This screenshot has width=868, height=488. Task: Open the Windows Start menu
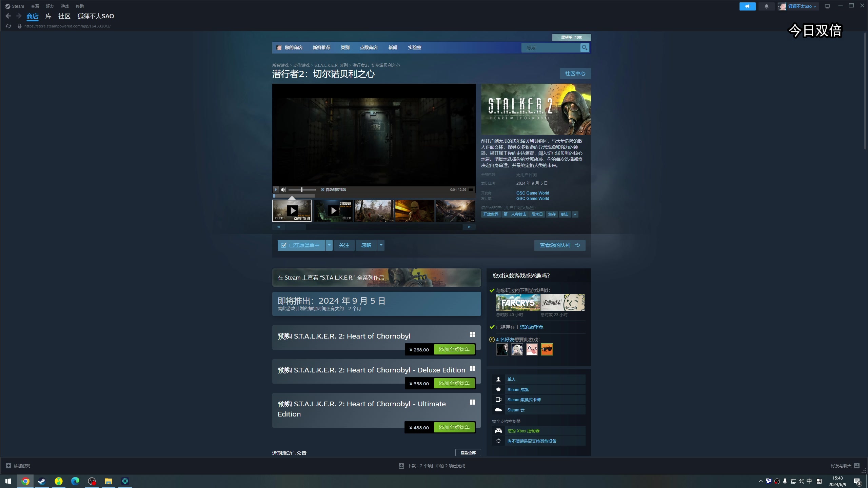[8, 481]
